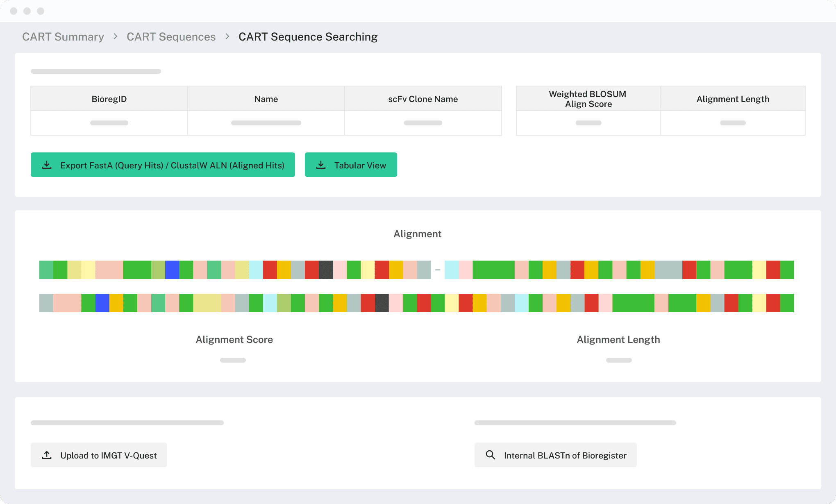Click blue residue in top alignment row
Image resolution: width=836 pixels, height=504 pixels.
[x=172, y=270]
